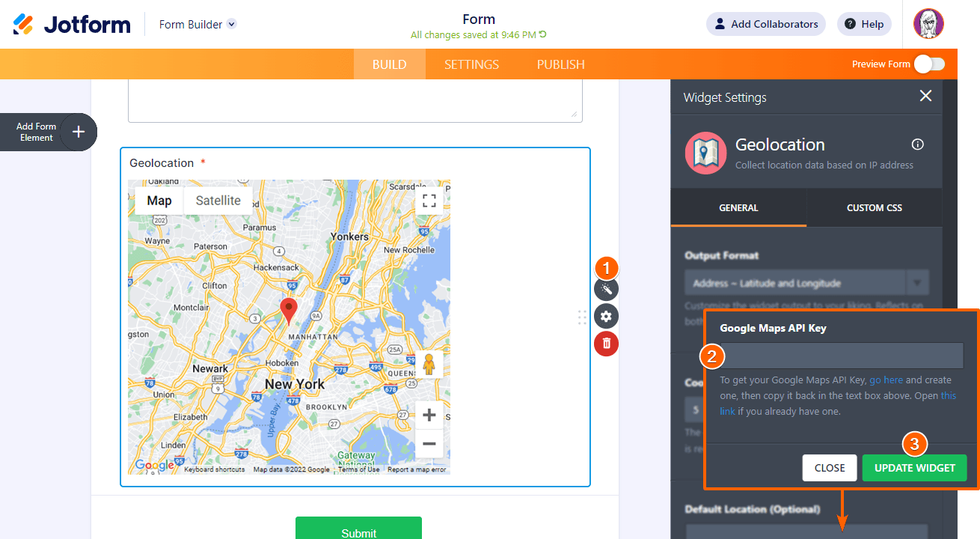Select Map view on the map
The width and height of the screenshot is (980, 539).
[x=159, y=201]
